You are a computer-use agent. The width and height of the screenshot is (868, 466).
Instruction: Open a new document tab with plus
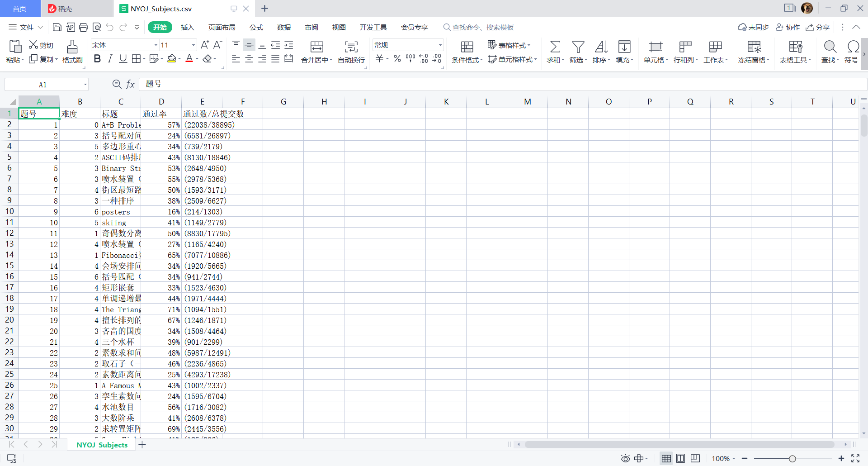265,9
